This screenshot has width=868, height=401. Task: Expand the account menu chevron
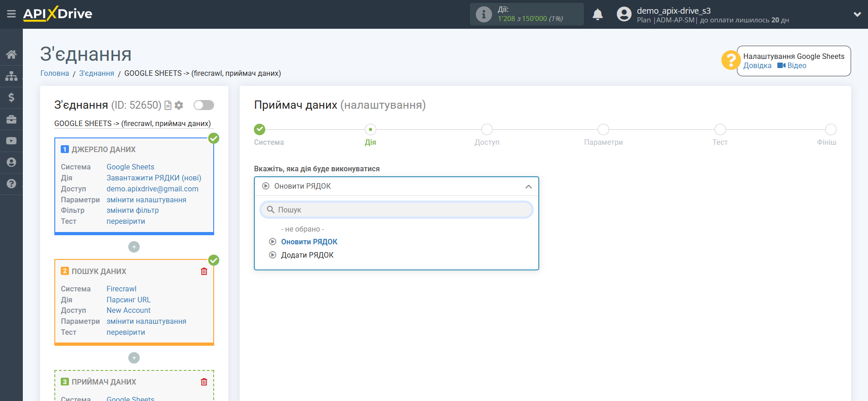pyautogui.click(x=857, y=14)
